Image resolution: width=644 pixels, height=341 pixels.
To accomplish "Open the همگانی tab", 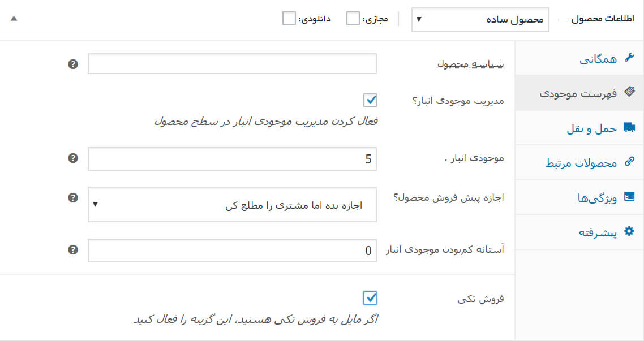I will pos(579,58).
